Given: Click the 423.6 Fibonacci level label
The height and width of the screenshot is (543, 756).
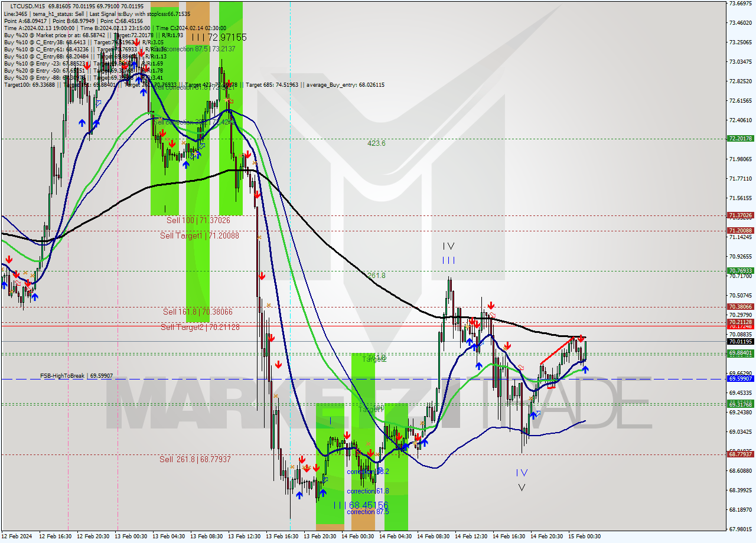Looking at the screenshot, I should [x=376, y=143].
